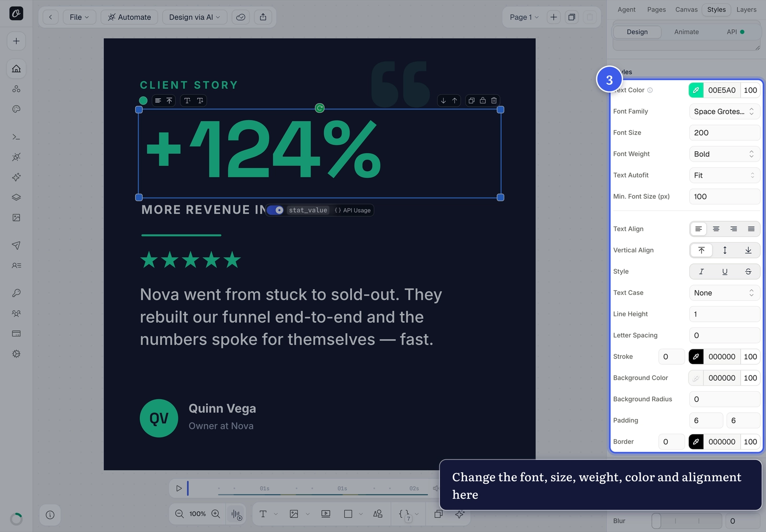Click the AI sparkle icon in bottom toolbar

click(460, 514)
